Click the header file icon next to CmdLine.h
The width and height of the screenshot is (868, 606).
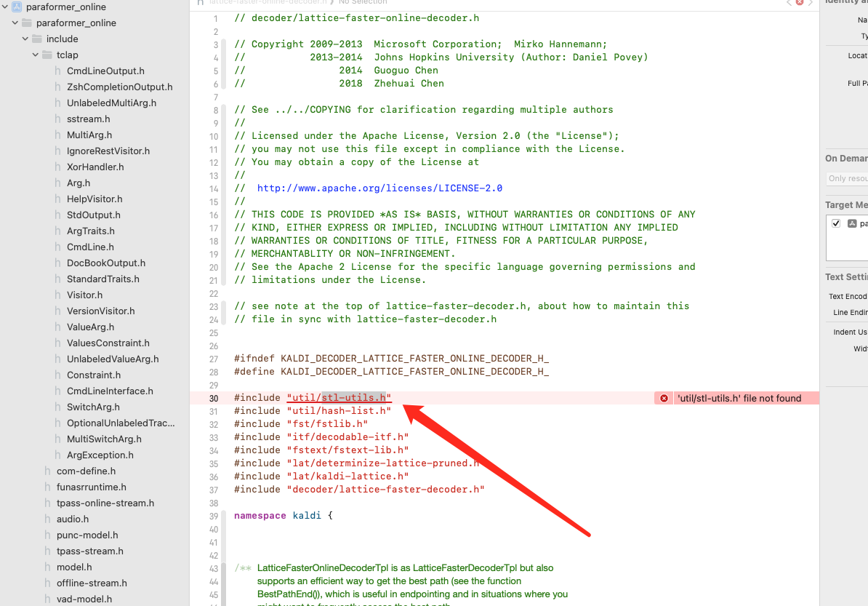click(x=57, y=247)
